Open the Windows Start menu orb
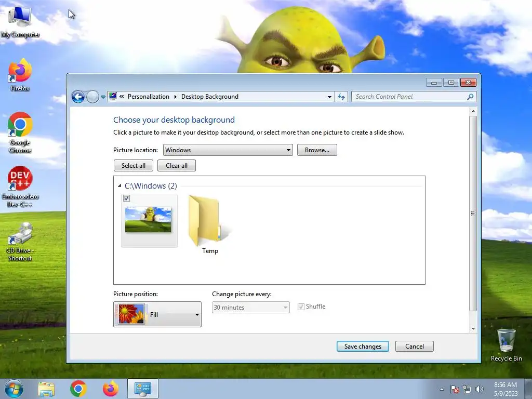The image size is (532, 399). (14, 389)
